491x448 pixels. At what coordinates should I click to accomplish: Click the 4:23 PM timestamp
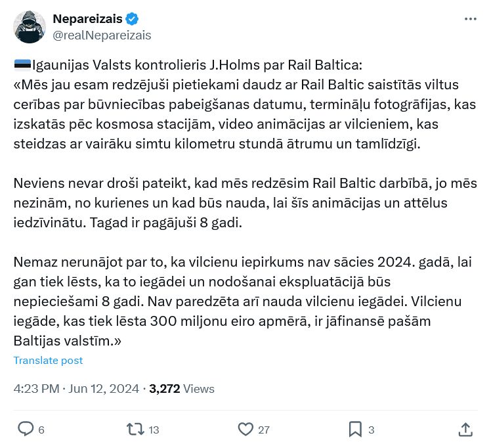click(36, 388)
